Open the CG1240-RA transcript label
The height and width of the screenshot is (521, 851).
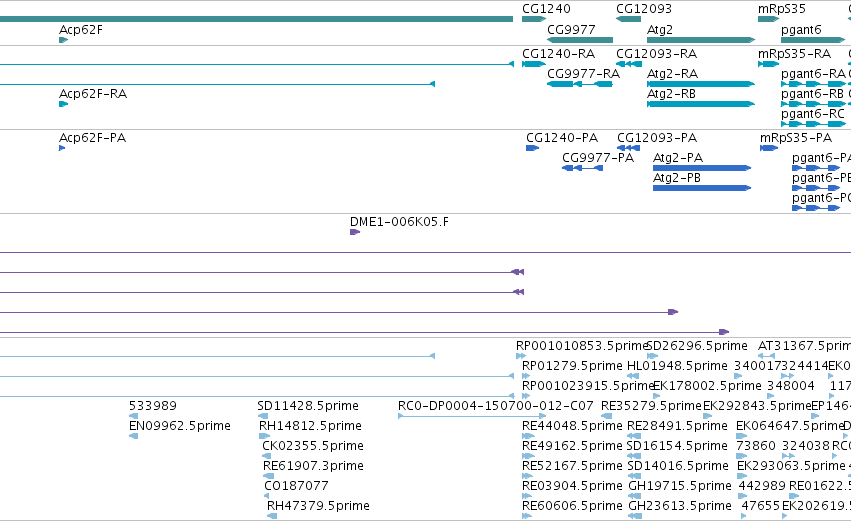click(558, 54)
